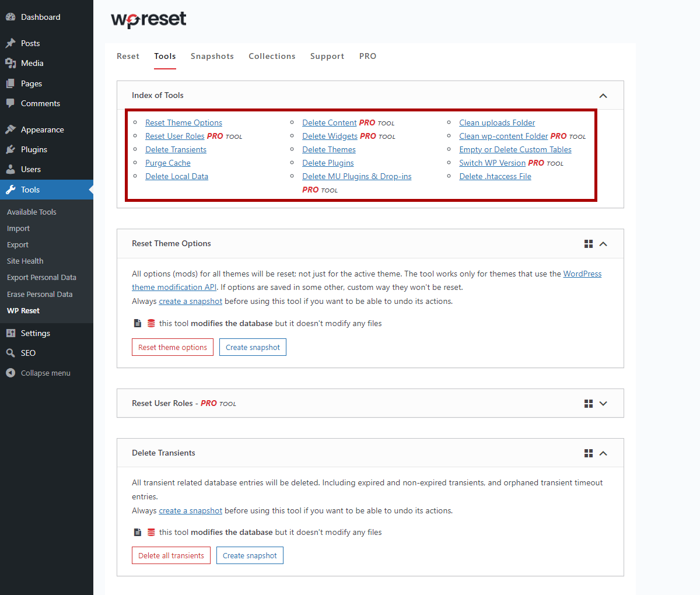Open the Support tab
This screenshot has width=700, height=595.
327,56
